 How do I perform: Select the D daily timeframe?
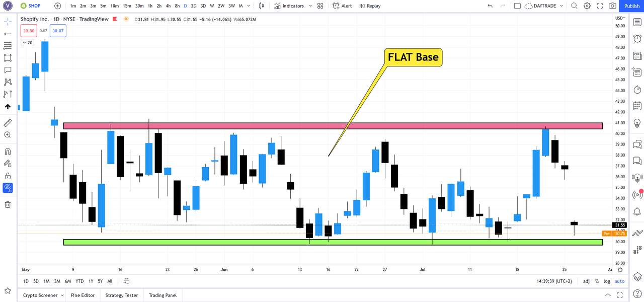(186, 6)
